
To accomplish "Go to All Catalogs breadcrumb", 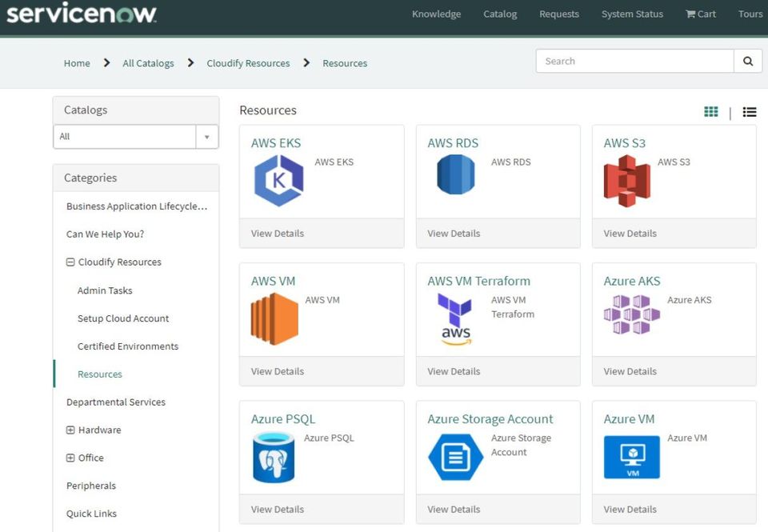I will tap(149, 63).
